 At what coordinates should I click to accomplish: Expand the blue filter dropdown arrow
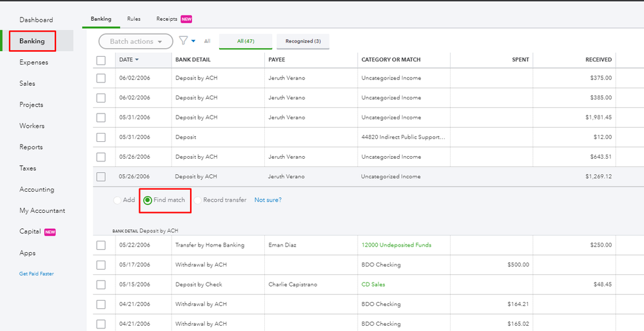pyautogui.click(x=193, y=41)
